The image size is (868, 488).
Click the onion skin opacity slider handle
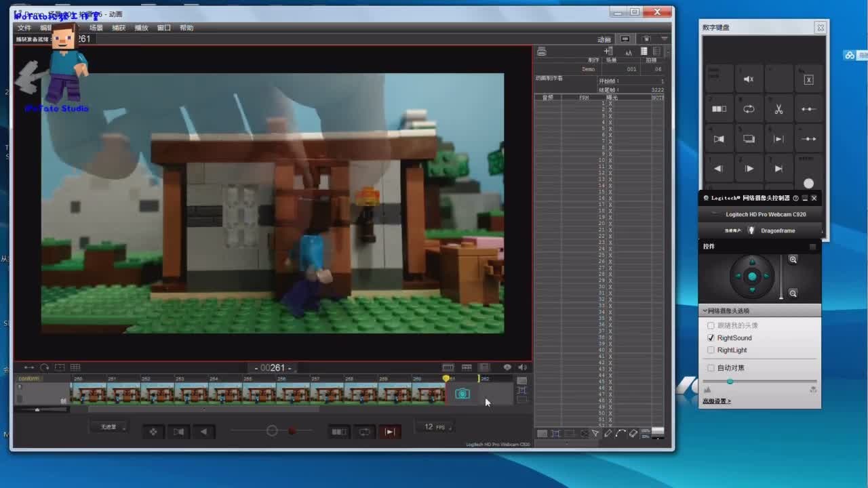coord(272,430)
